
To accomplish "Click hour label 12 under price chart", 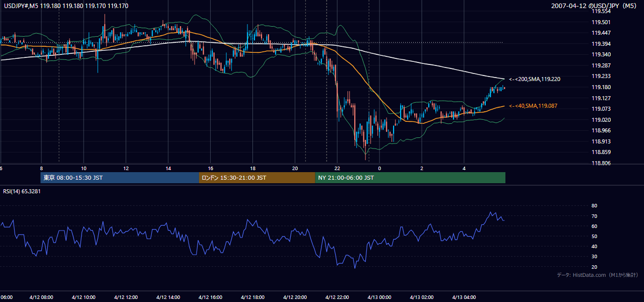I will click(126, 169).
